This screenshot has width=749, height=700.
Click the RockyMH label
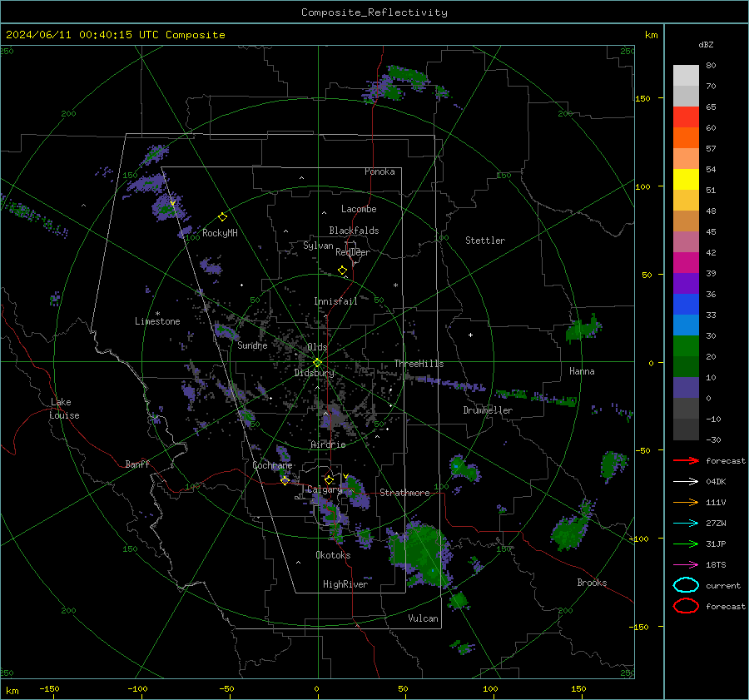coord(220,233)
